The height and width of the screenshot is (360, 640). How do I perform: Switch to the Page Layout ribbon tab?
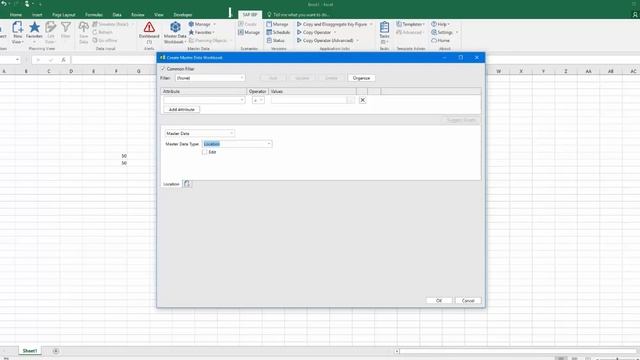click(x=64, y=15)
